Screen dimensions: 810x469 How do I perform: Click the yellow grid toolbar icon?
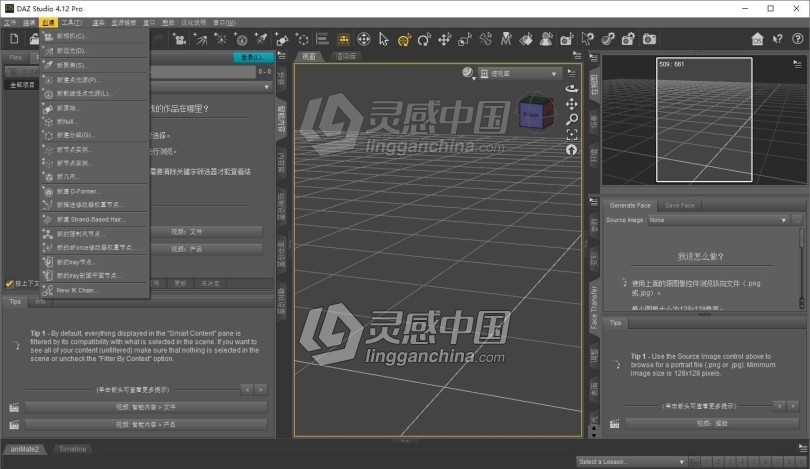343,39
